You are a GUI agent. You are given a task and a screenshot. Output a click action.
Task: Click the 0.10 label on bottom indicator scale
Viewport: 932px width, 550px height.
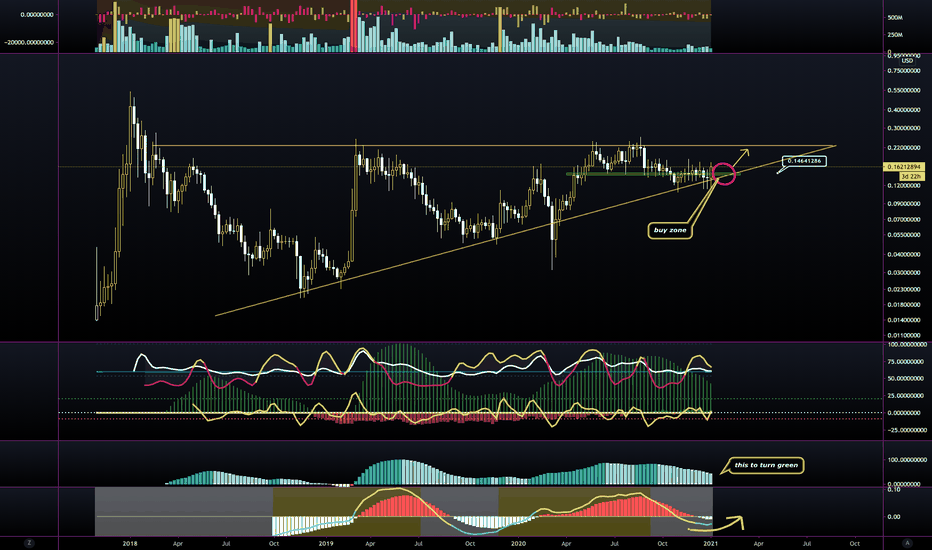(894, 490)
